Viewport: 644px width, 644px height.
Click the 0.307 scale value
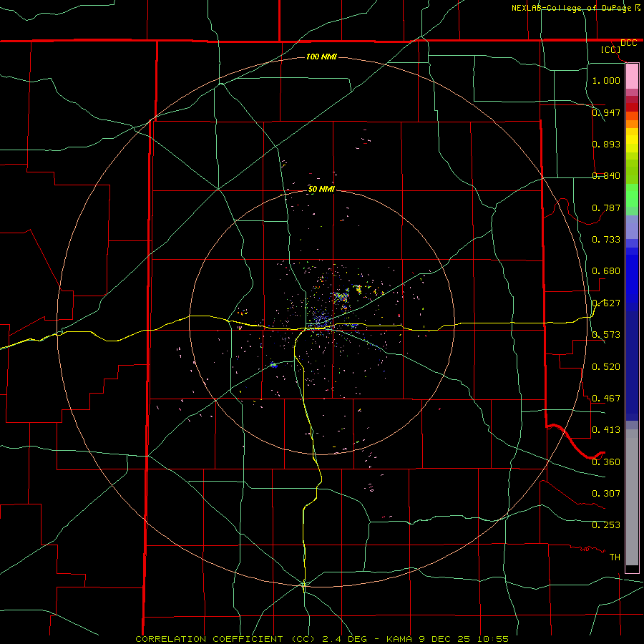(606, 493)
